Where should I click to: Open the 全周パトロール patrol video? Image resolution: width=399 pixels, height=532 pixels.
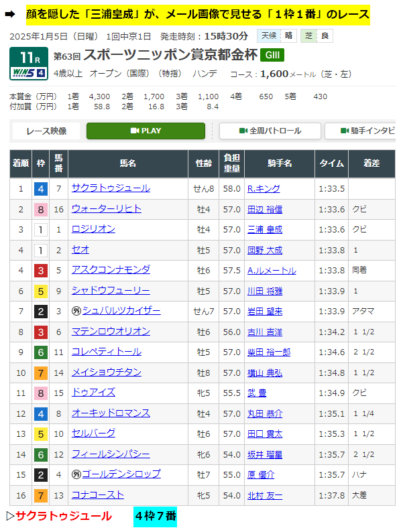coord(270,131)
